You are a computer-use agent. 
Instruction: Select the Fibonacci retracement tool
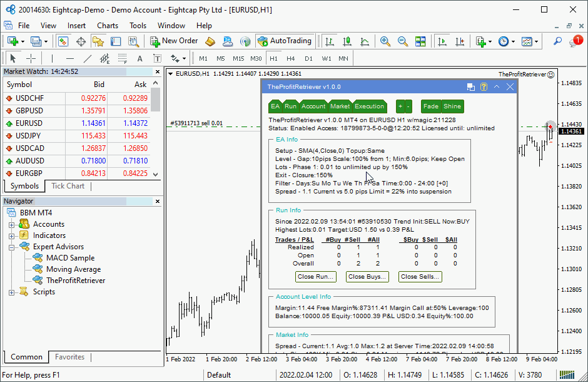123,58
